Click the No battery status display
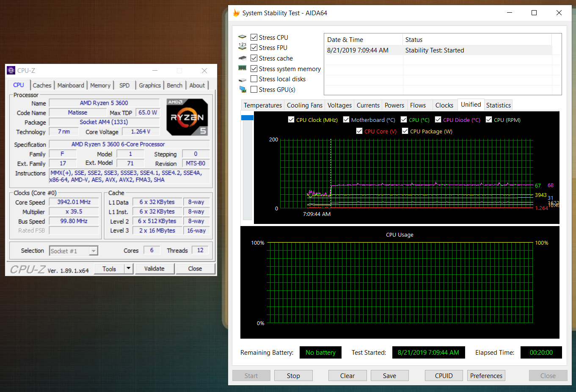Image resolution: width=576 pixels, height=392 pixels. [x=321, y=352]
